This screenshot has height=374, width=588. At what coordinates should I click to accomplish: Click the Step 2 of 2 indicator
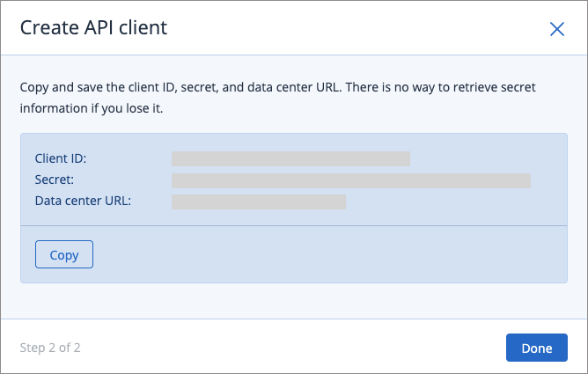(x=50, y=348)
